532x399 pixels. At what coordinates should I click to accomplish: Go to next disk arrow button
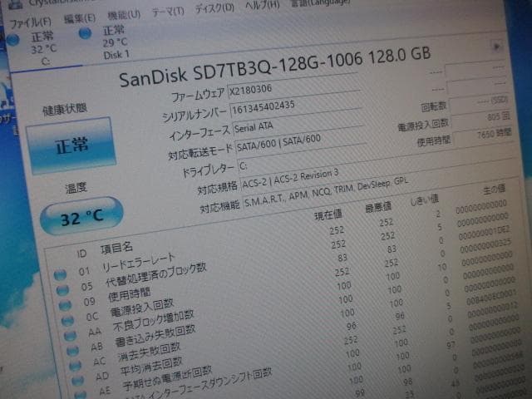[x=496, y=47]
